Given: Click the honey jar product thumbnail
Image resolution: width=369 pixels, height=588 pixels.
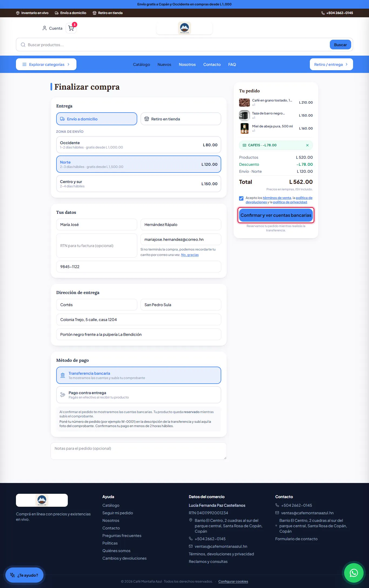Looking at the screenshot, I should click(x=244, y=129).
